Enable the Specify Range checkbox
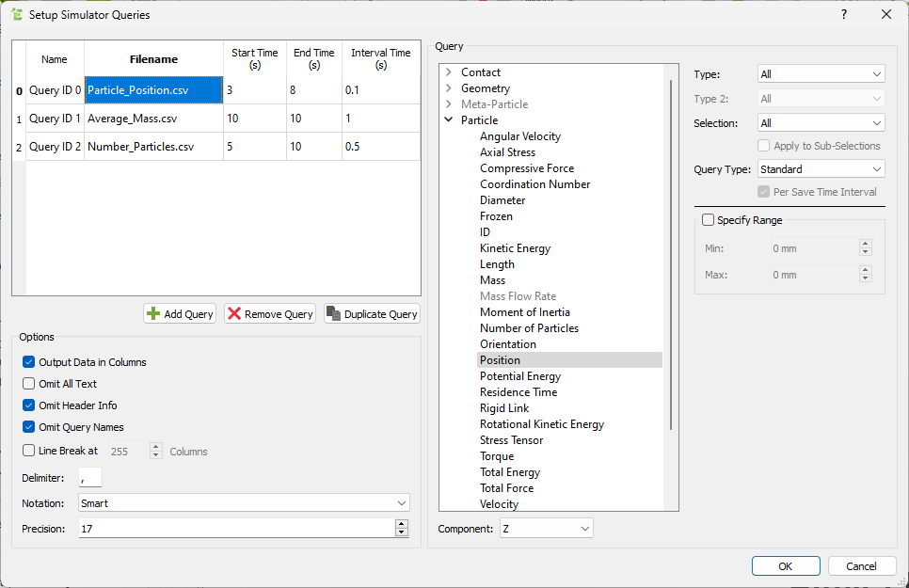The width and height of the screenshot is (909, 588). [x=709, y=220]
